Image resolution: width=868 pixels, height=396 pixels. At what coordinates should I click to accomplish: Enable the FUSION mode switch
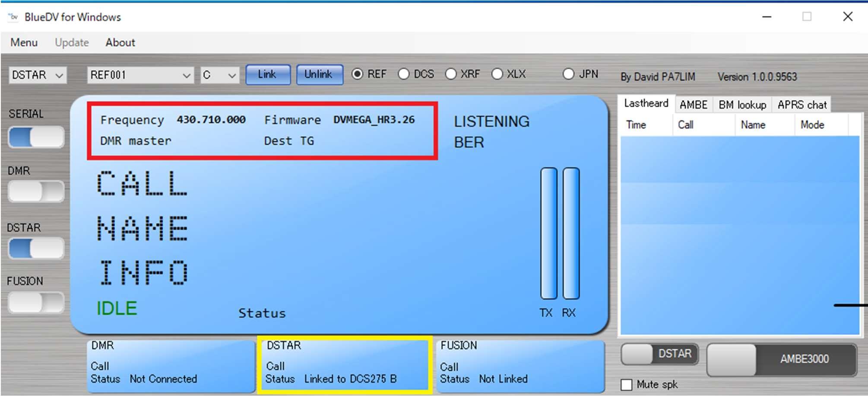pos(36,302)
